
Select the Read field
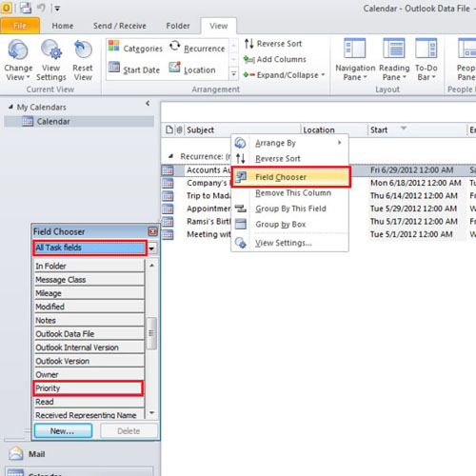[89, 402]
